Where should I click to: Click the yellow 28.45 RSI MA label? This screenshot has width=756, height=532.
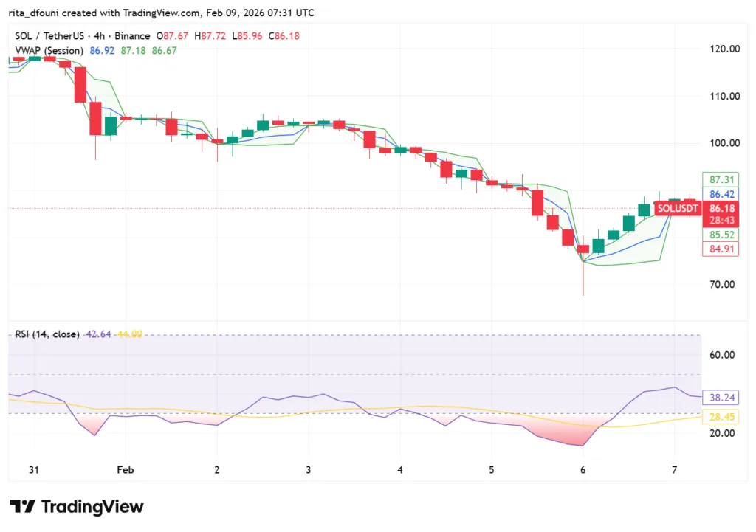[x=721, y=417]
